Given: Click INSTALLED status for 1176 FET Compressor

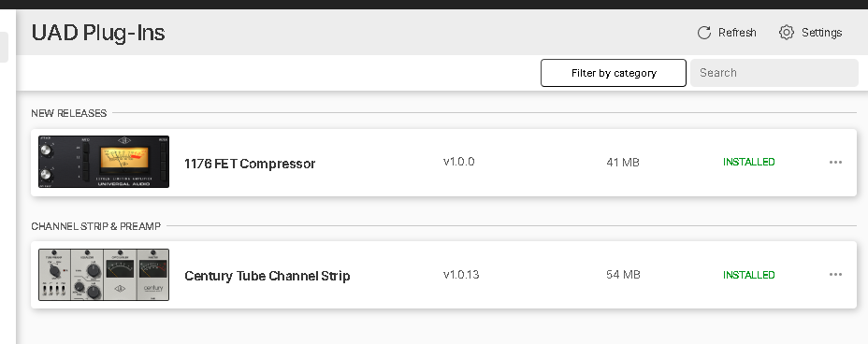Looking at the screenshot, I should [x=748, y=162].
